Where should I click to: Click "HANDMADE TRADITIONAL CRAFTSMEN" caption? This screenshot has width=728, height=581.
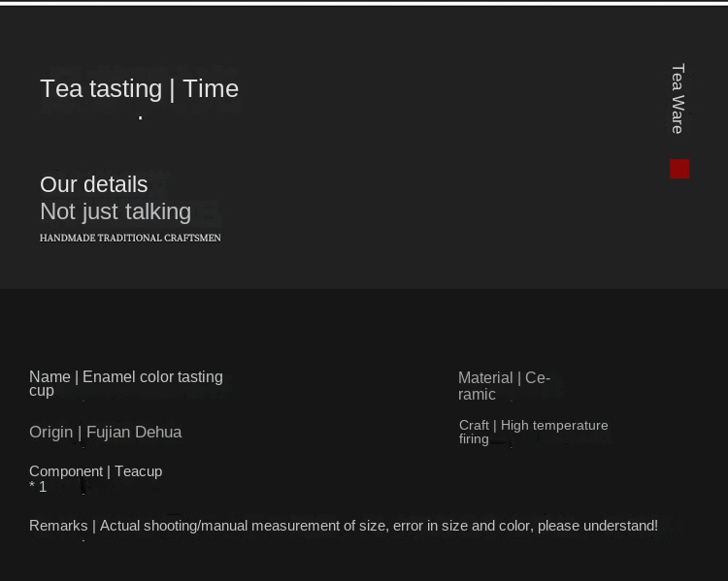[130, 238]
